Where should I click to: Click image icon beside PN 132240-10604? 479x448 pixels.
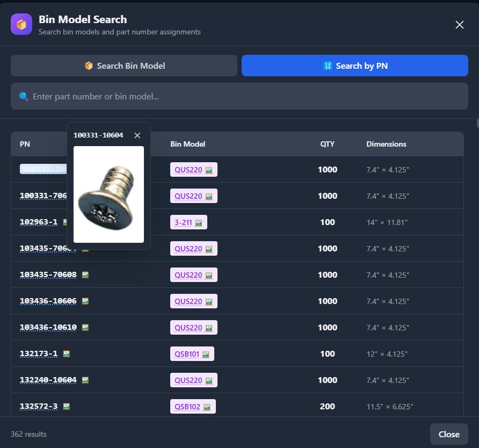85,380
